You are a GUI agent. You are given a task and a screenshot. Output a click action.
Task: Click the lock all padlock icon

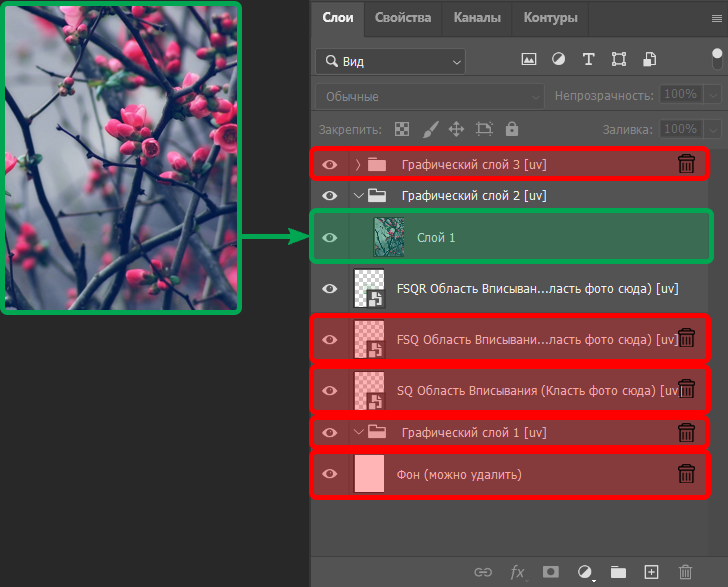coord(512,129)
